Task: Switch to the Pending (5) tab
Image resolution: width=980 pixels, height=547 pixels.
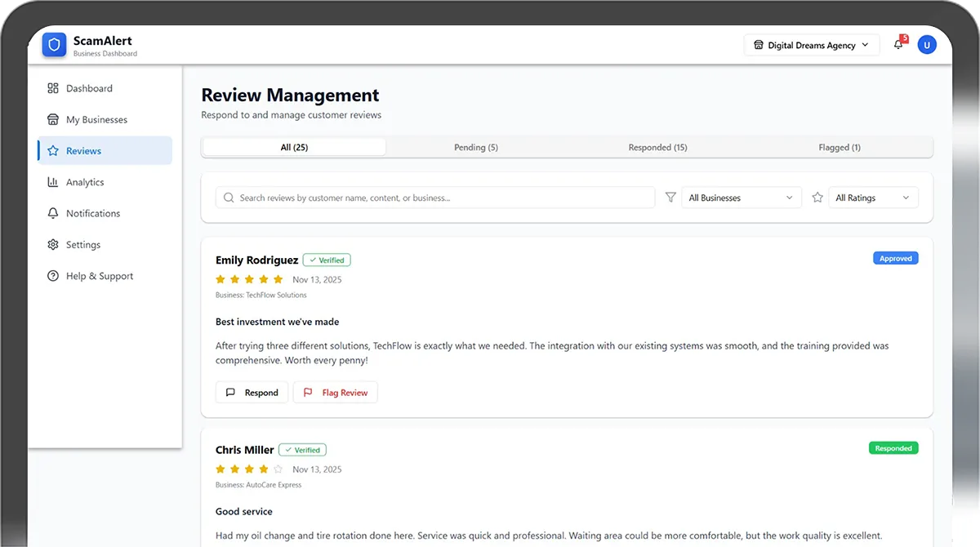Action: pyautogui.click(x=476, y=148)
